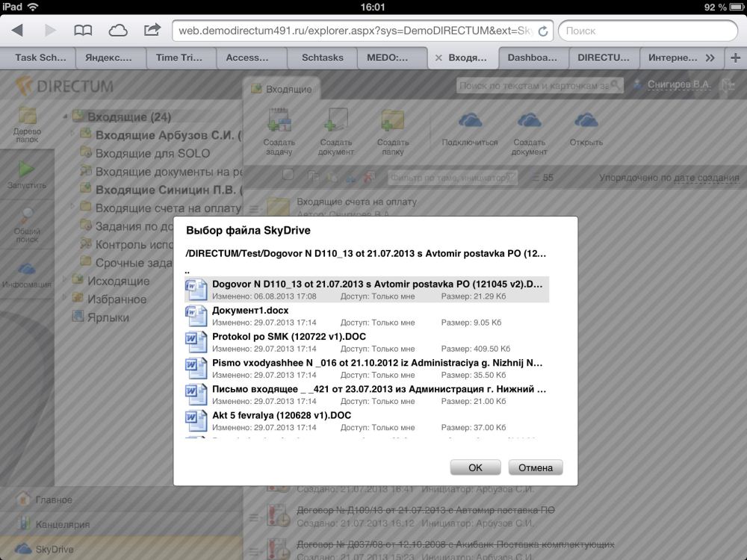Open the Главное navigation section
This screenshot has height=560, width=747.
pos(122,500)
